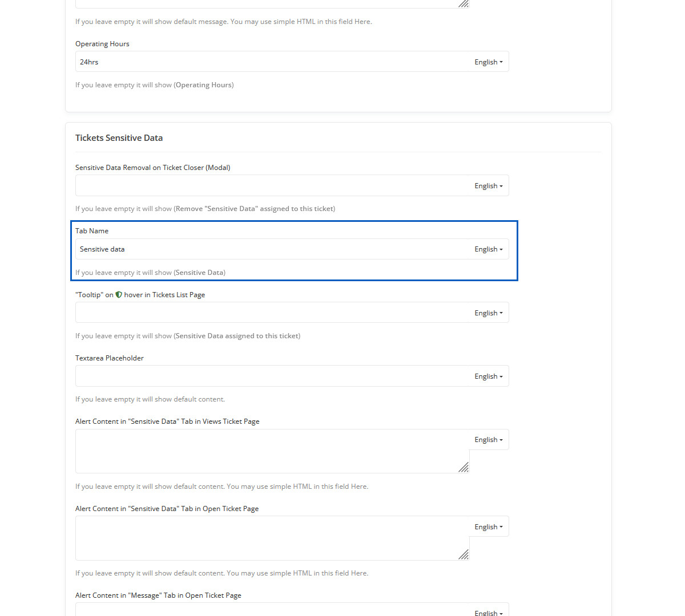Open the Operating Hours English language dropdown
The height and width of the screenshot is (616, 685).
489,62
